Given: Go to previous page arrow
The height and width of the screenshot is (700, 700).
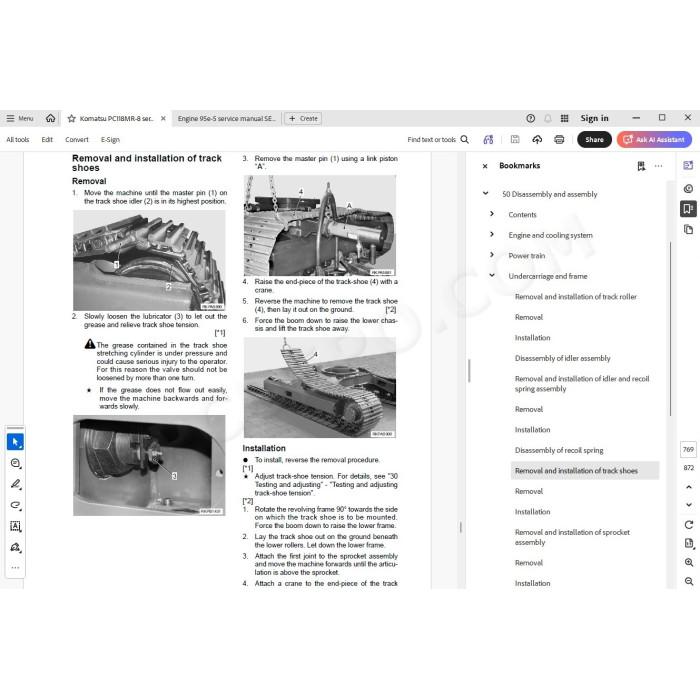Looking at the screenshot, I should pos(689,487).
